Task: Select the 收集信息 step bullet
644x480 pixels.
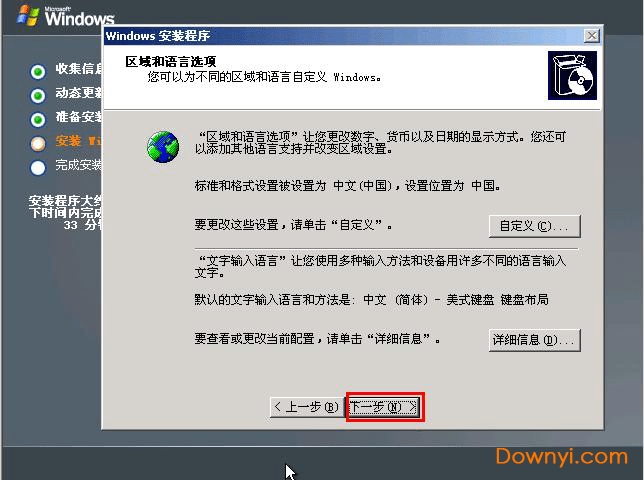Action: click(38, 71)
